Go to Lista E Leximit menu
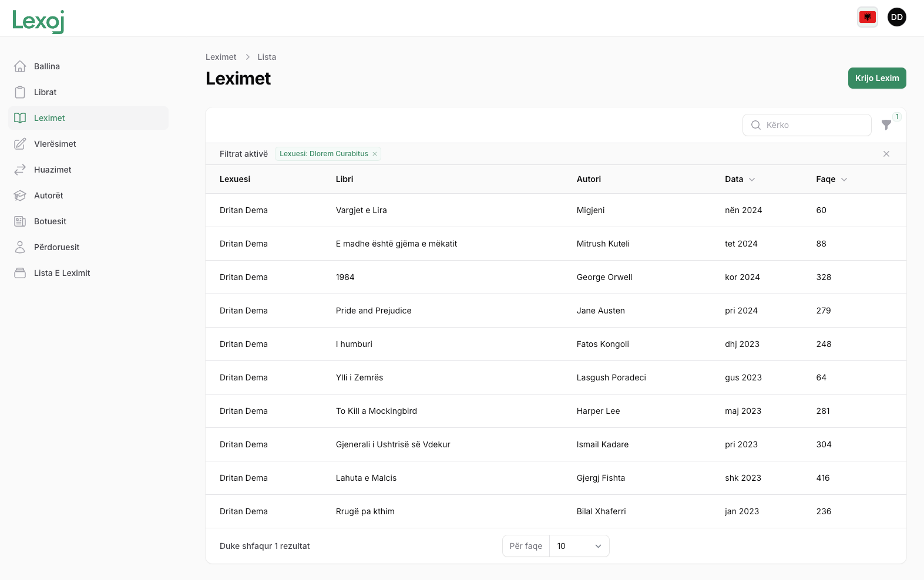 click(62, 273)
